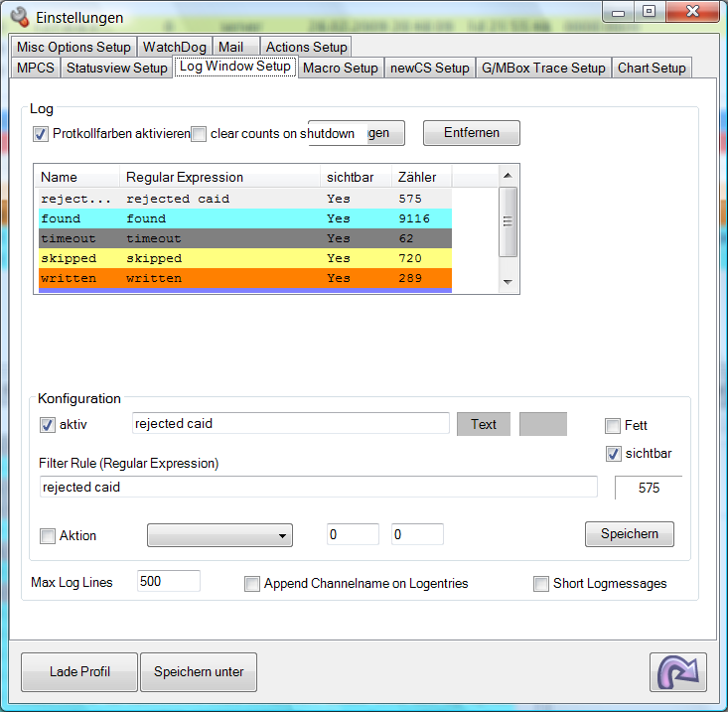
Task: Enable the Protokollfarben aktivieren checkbox
Action: click(41, 133)
